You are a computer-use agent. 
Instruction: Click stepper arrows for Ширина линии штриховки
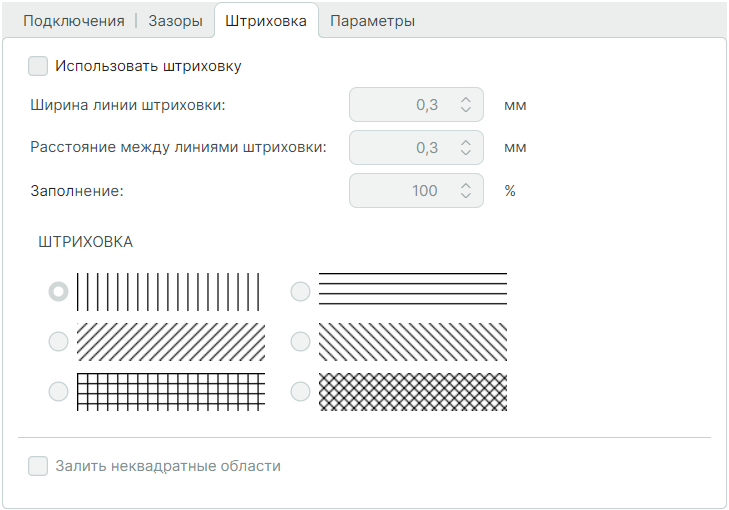(x=465, y=104)
